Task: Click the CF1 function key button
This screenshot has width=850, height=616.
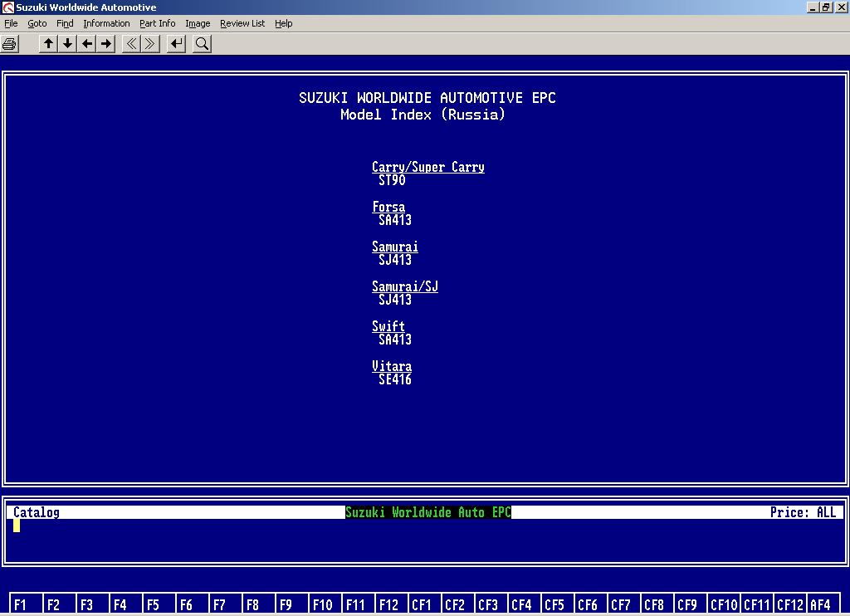Action: [x=424, y=604]
